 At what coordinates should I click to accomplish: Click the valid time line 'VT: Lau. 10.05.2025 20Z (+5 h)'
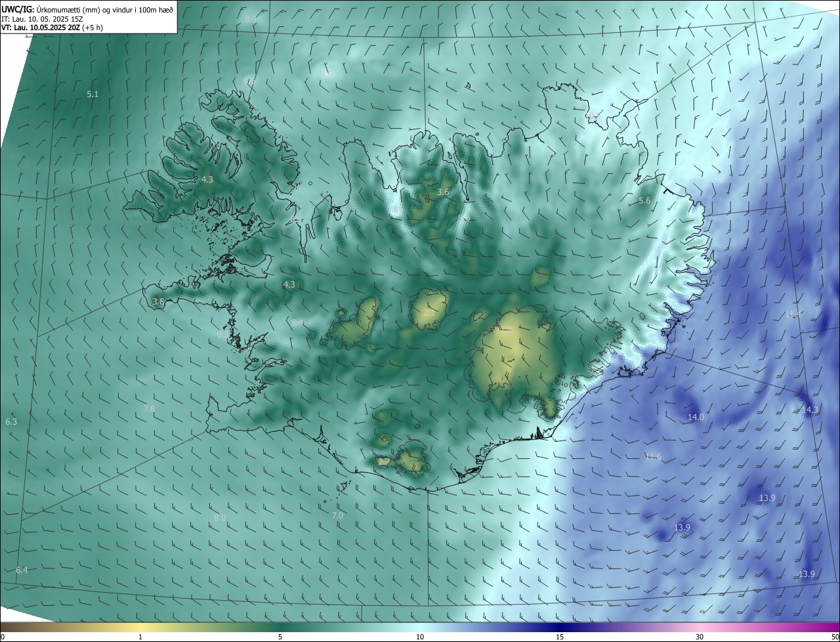(52, 28)
